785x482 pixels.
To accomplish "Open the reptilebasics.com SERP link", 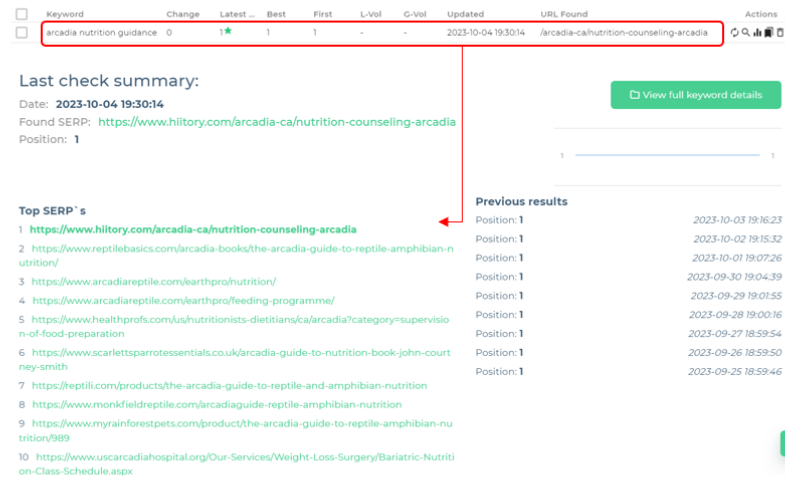I will pyautogui.click(x=240, y=248).
